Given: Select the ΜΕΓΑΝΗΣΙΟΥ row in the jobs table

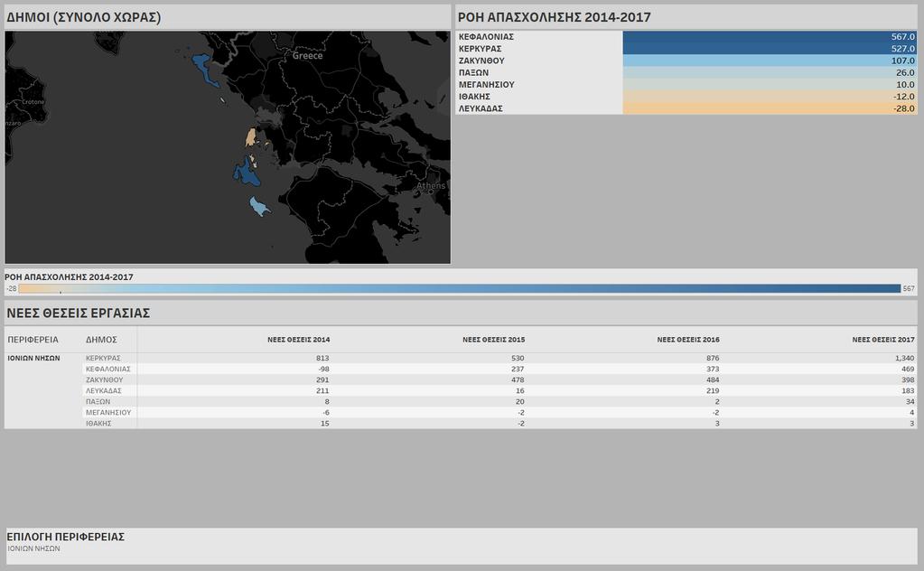Looking at the screenshot, I should tap(499, 413).
